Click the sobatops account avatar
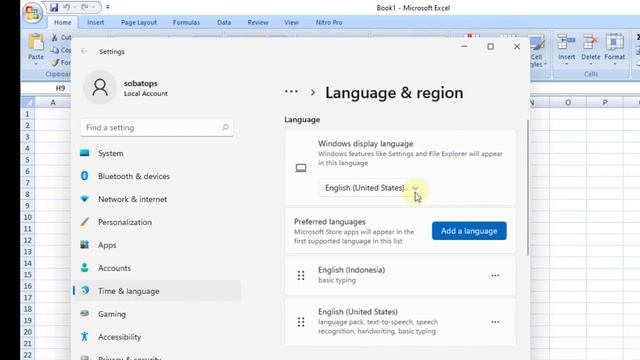Image resolution: width=640 pixels, height=360 pixels. pyautogui.click(x=100, y=87)
